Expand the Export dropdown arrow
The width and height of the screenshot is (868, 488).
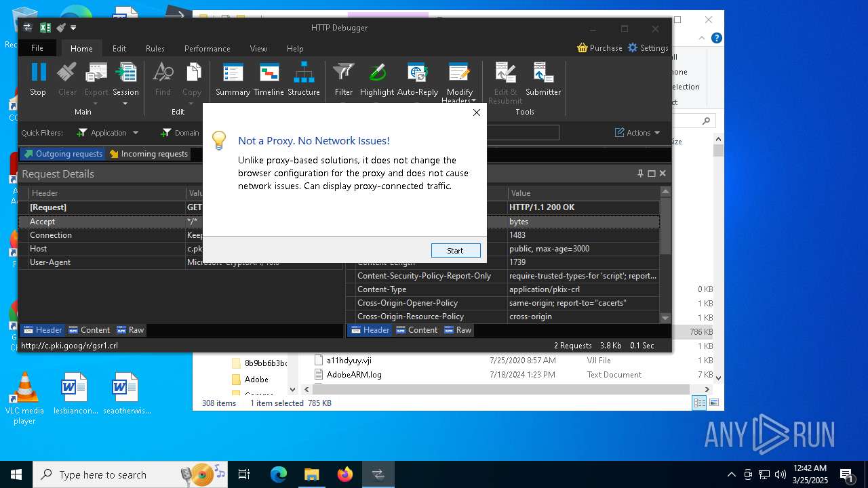click(96, 104)
